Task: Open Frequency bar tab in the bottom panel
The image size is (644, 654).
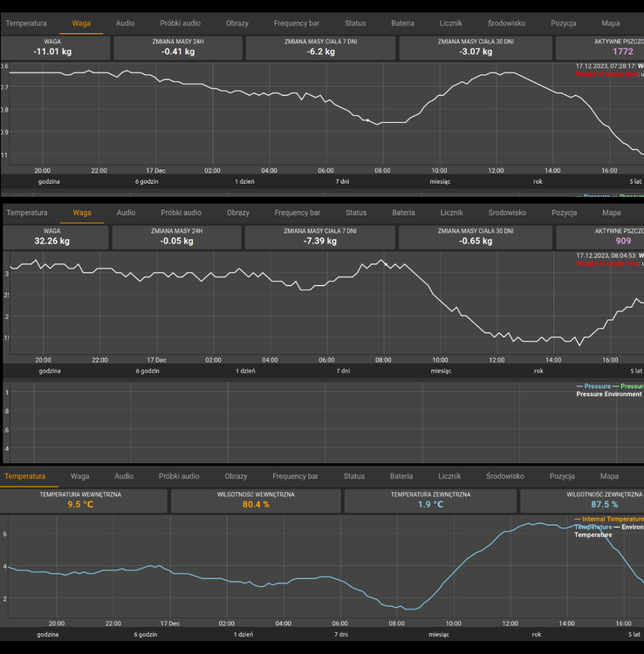Action: click(295, 476)
